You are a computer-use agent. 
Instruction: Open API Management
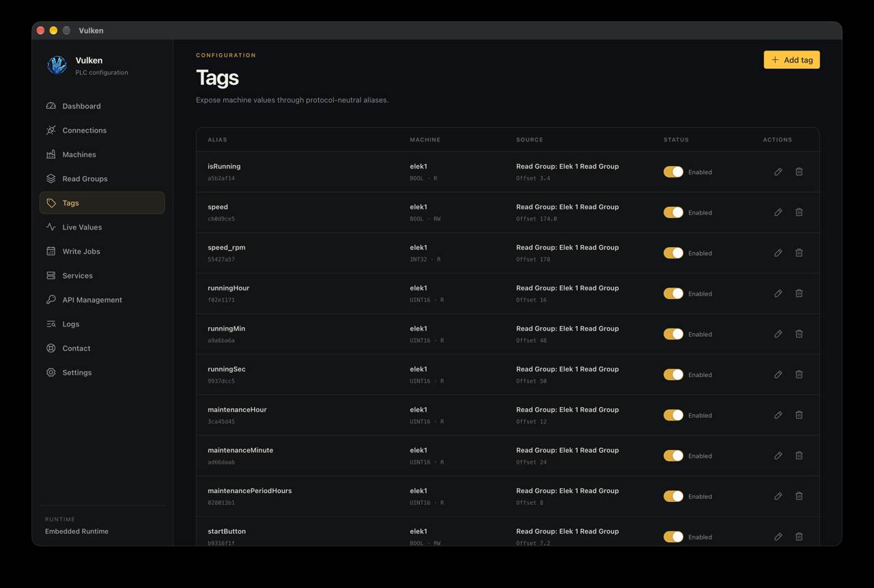[x=102, y=300]
